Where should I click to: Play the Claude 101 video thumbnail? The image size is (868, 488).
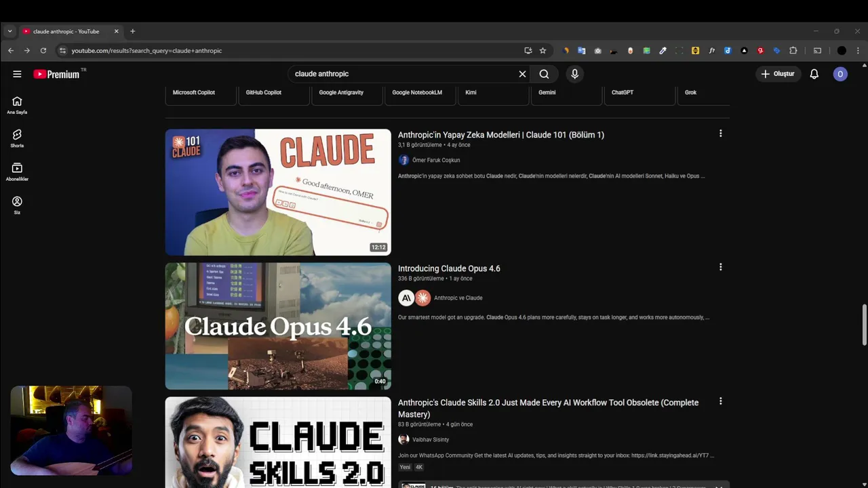point(278,192)
